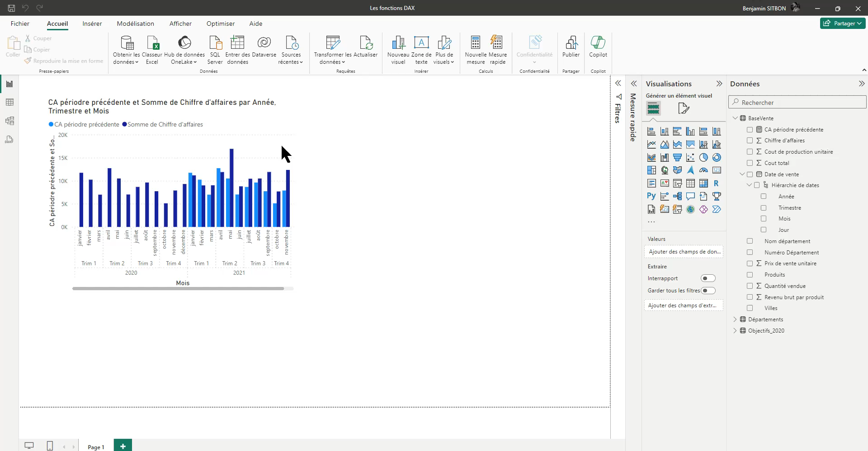Screen dimensions: 868x451
Task: Click Ajouter des champs d'extraction well
Action: tap(684, 305)
